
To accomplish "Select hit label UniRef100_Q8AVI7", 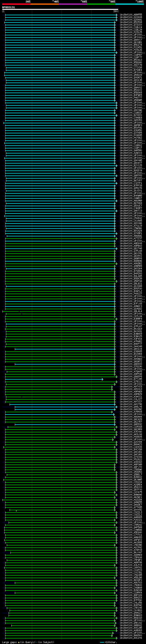I will [131, 40].
